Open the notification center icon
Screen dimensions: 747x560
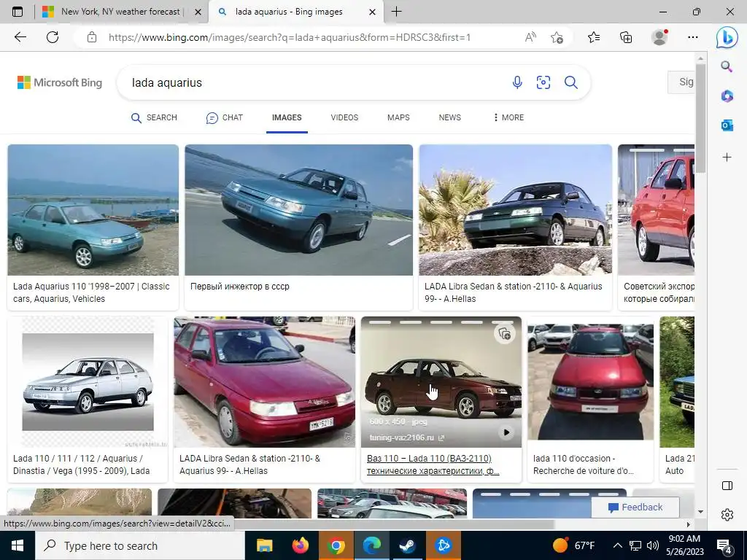coord(724,545)
